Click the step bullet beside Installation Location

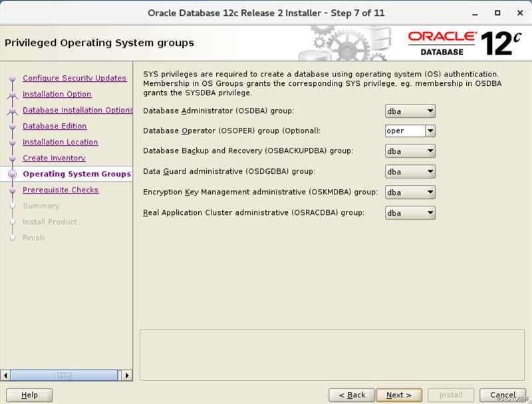coord(13,142)
